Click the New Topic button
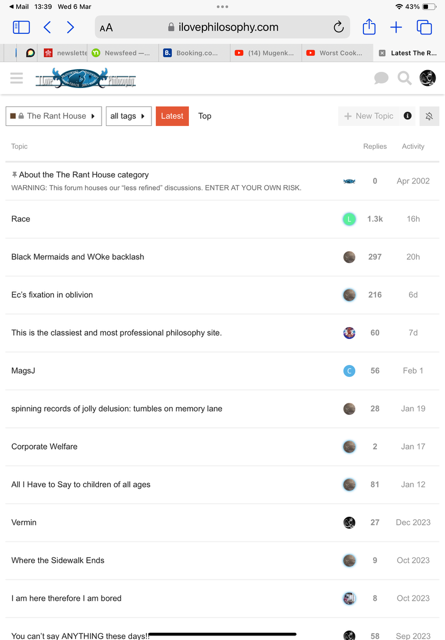 pos(369,116)
